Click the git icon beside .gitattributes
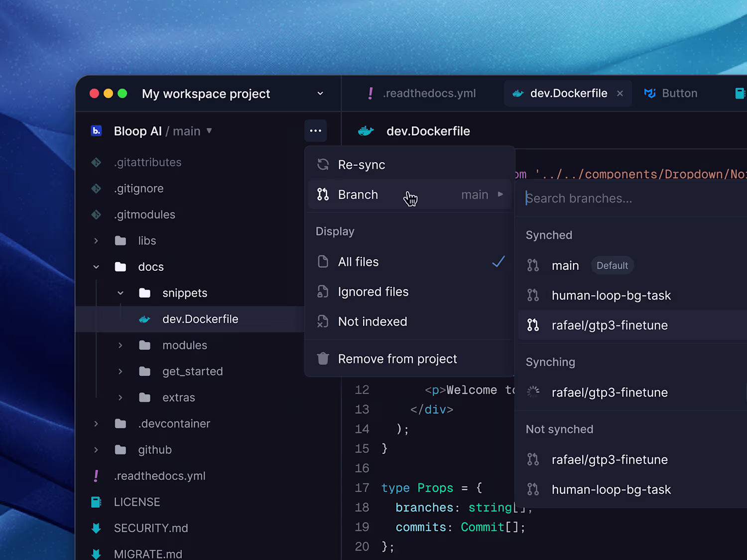Screen dimensions: 747x560 96,162
